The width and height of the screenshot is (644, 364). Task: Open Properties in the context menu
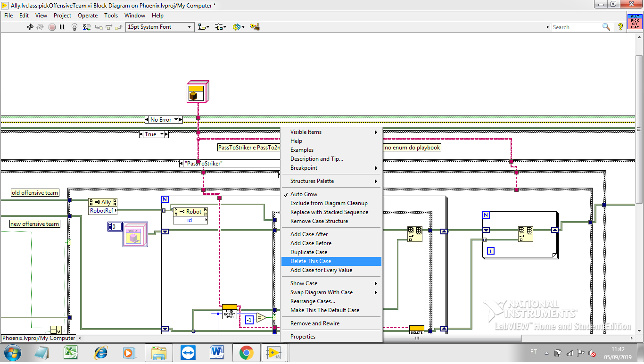(x=331, y=337)
